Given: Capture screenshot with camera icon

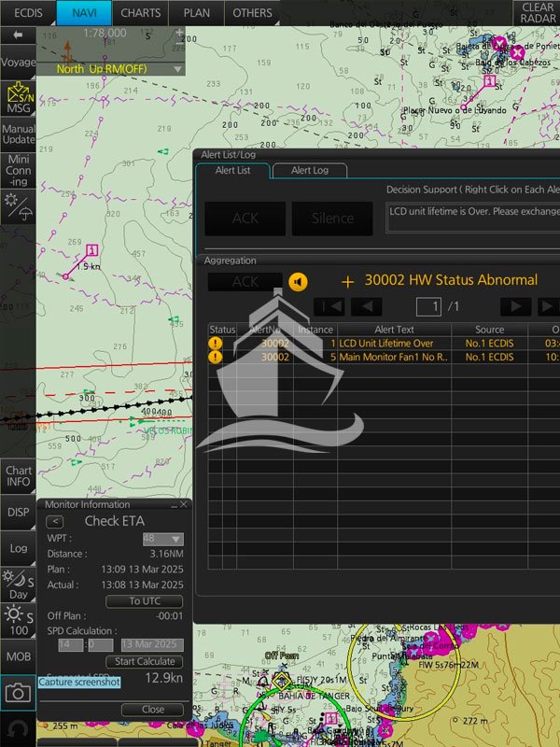Looking at the screenshot, I should click(x=18, y=693).
